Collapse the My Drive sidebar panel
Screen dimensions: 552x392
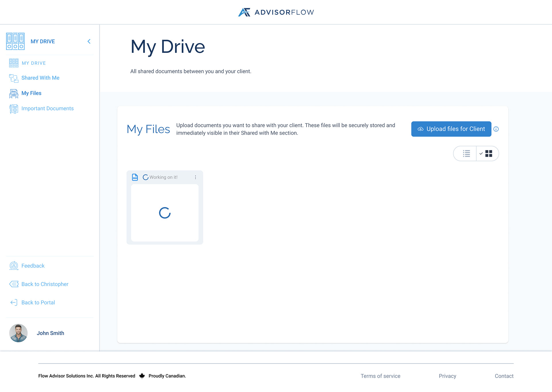point(89,41)
